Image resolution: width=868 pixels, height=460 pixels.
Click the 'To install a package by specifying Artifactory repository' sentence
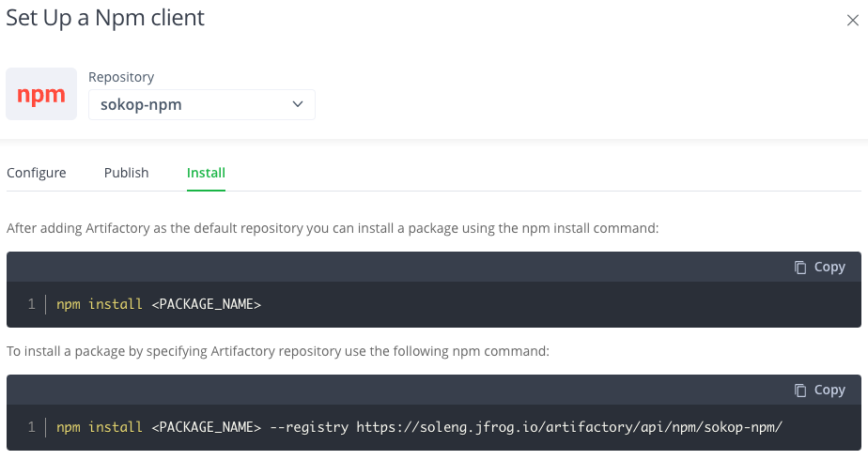pos(278,351)
